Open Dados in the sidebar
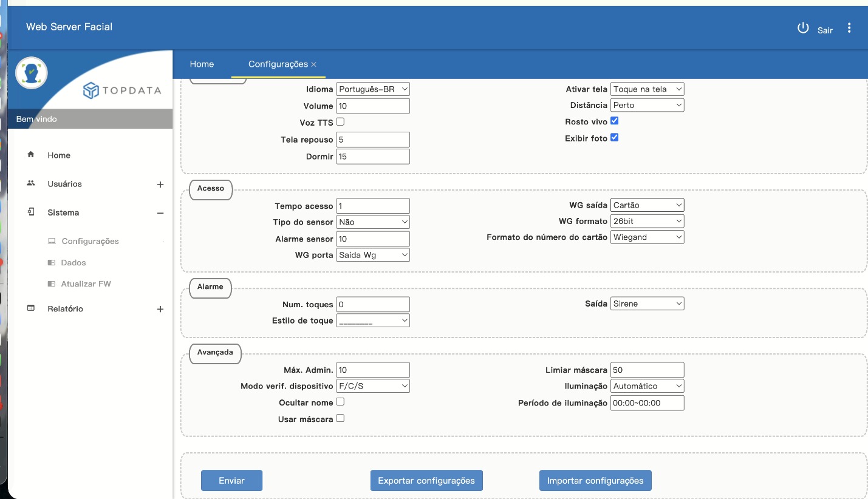868x499 pixels. 73,263
